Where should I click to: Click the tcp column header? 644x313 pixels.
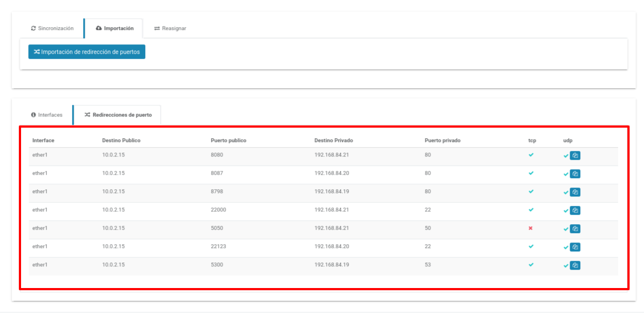[x=532, y=140]
